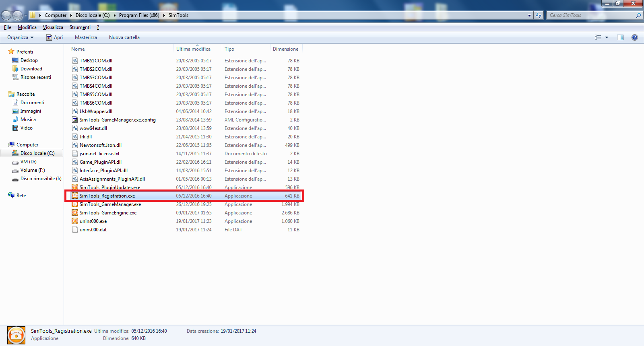Click the SimTools_GameEngine.exe application icon
The height and width of the screenshot is (346, 644).
point(75,213)
